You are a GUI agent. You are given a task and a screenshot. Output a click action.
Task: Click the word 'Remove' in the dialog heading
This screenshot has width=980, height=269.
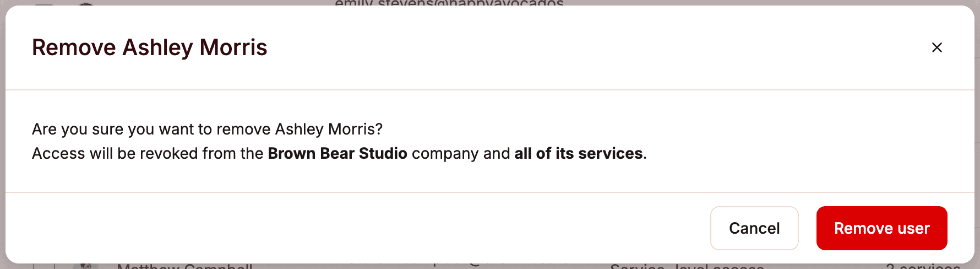pos(74,47)
